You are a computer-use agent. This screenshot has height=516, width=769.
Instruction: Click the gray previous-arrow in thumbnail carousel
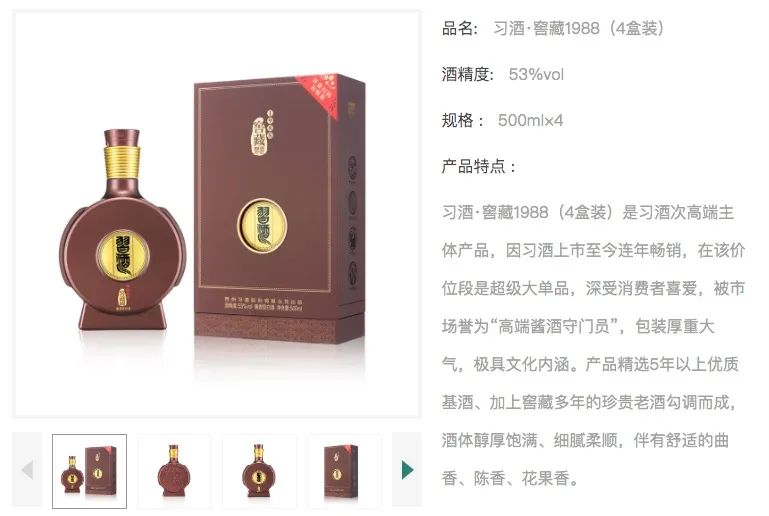coord(27,470)
